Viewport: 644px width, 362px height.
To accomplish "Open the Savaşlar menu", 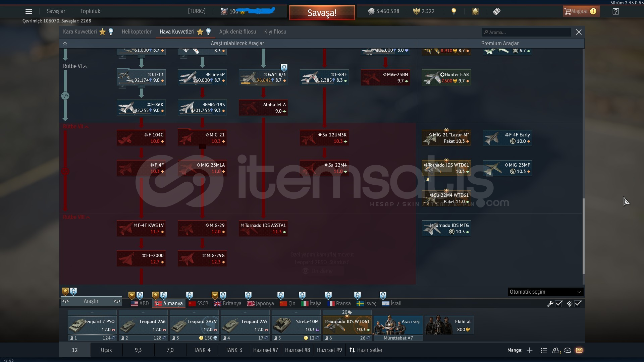I will 56,11.
